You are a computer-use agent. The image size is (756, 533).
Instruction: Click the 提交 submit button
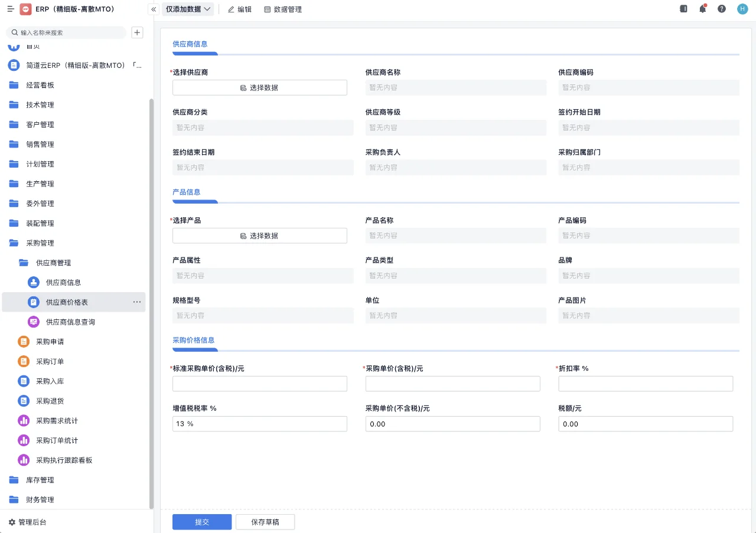[x=202, y=521]
